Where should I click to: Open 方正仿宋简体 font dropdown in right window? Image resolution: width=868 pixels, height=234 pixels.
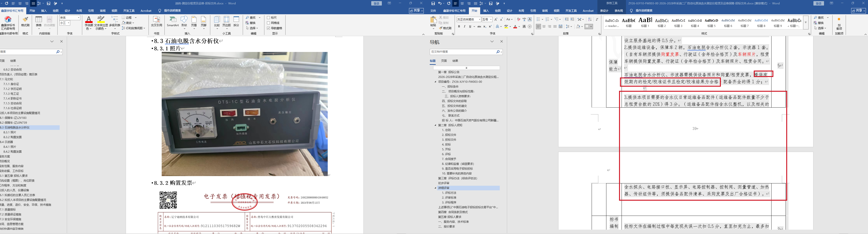[479, 20]
